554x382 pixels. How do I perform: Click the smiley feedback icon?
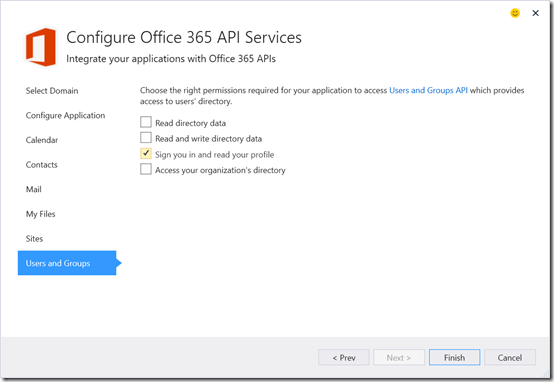click(515, 13)
